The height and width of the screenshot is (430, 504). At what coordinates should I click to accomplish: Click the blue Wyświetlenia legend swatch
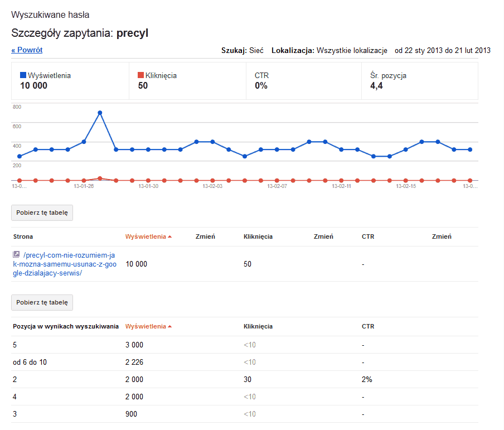23,75
